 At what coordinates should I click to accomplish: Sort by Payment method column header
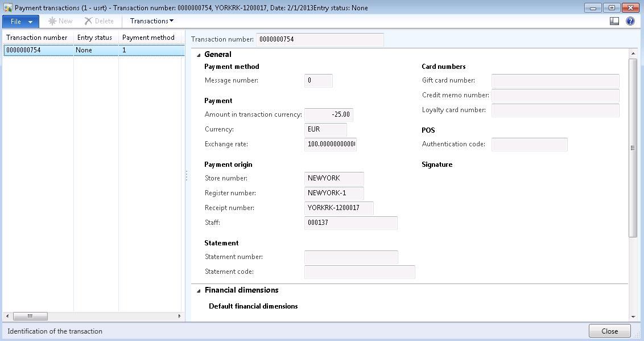150,38
